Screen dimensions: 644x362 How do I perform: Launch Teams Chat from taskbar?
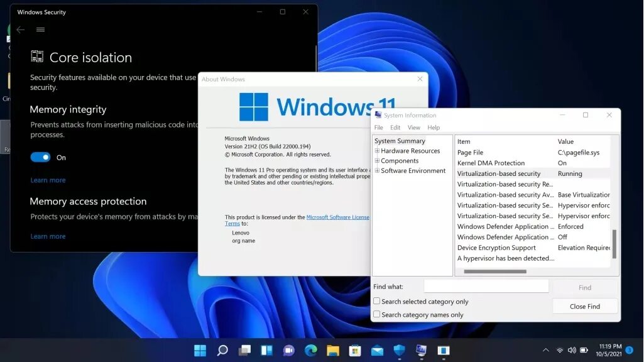coord(289,351)
